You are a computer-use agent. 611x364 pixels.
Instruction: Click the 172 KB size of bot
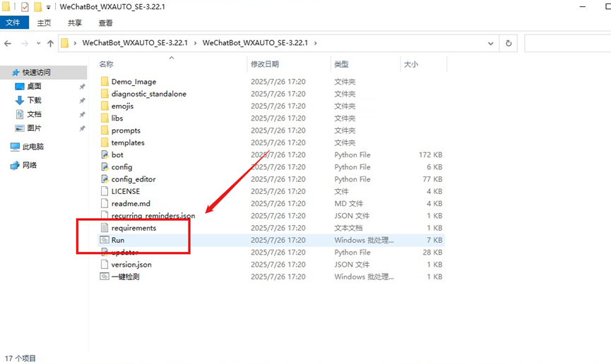[x=431, y=154]
